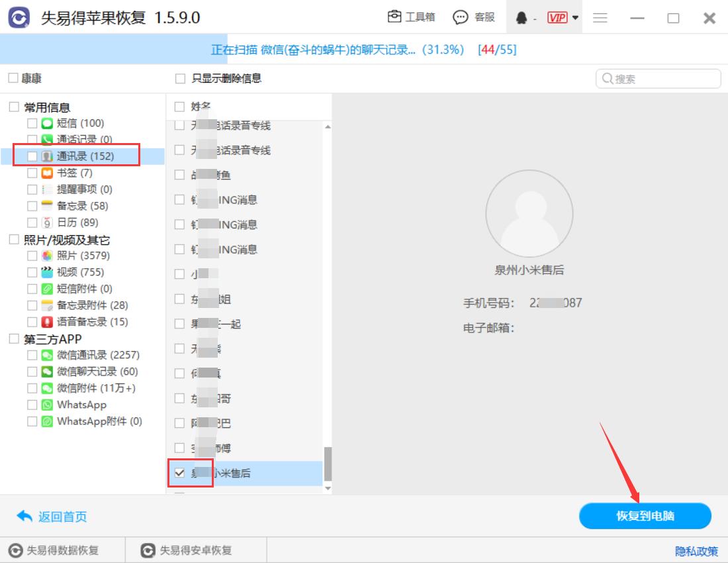Click the 搜索 search input field
728x563 pixels.
tap(658, 78)
